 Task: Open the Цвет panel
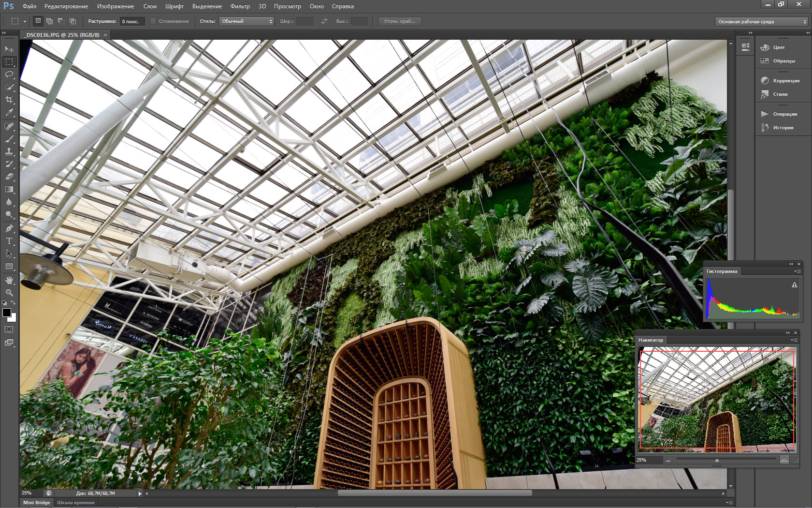[x=779, y=47]
